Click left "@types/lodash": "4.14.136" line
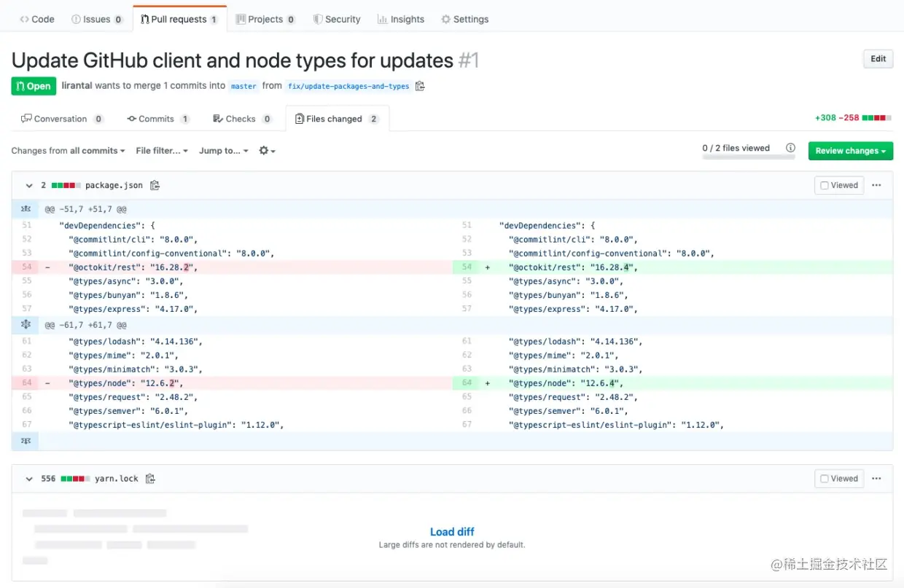This screenshot has height=588, width=904. (135, 341)
